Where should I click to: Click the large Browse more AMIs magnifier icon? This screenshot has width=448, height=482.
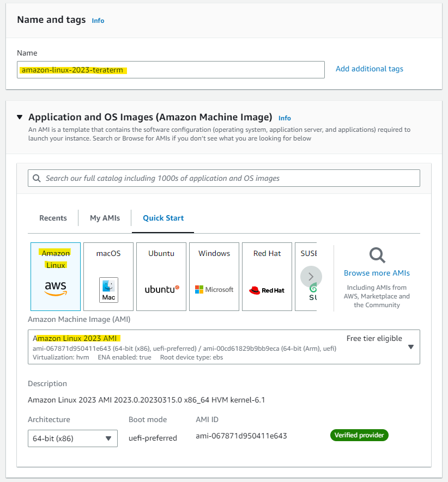tap(376, 256)
